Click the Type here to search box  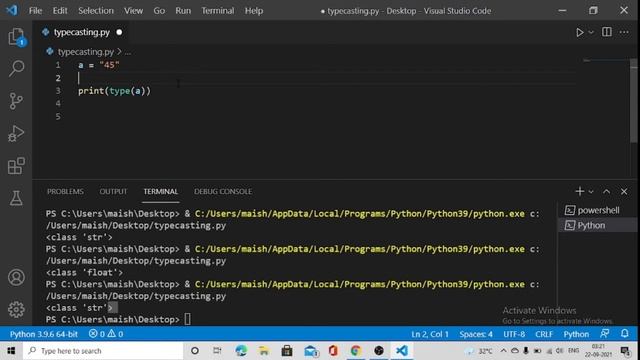(x=103, y=351)
